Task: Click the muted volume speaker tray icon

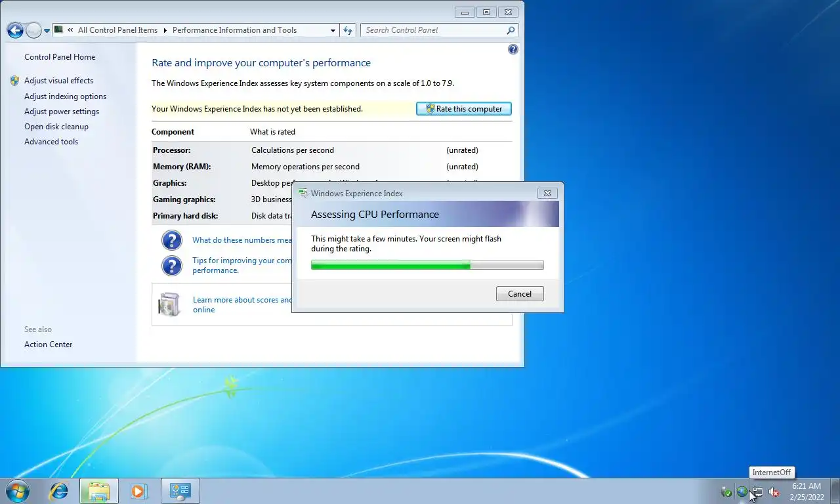Action: point(774,492)
